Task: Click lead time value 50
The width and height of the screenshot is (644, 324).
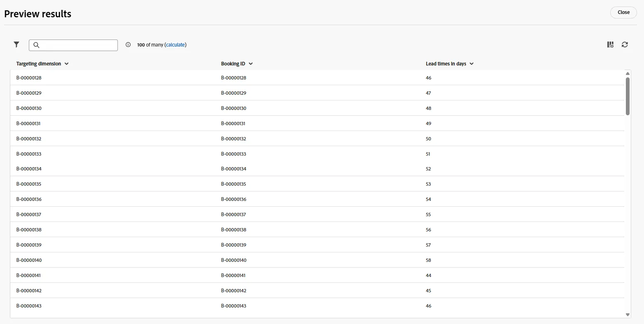Action: (429, 139)
